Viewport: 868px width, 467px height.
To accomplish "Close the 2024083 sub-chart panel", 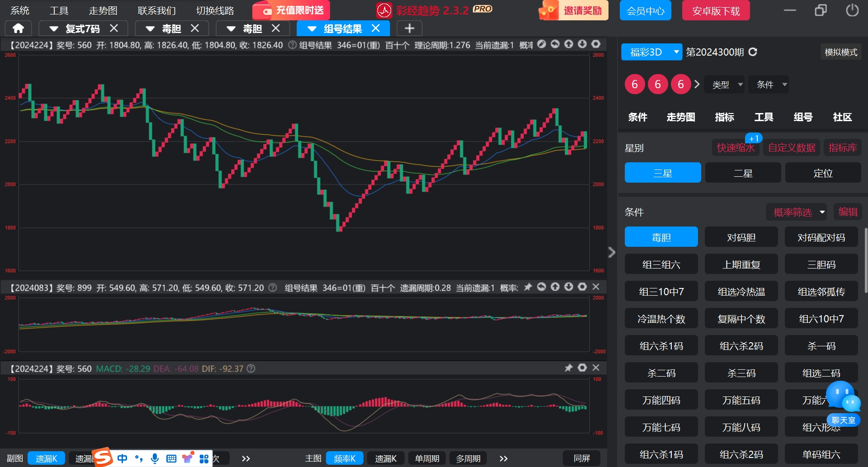I will [596, 287].
